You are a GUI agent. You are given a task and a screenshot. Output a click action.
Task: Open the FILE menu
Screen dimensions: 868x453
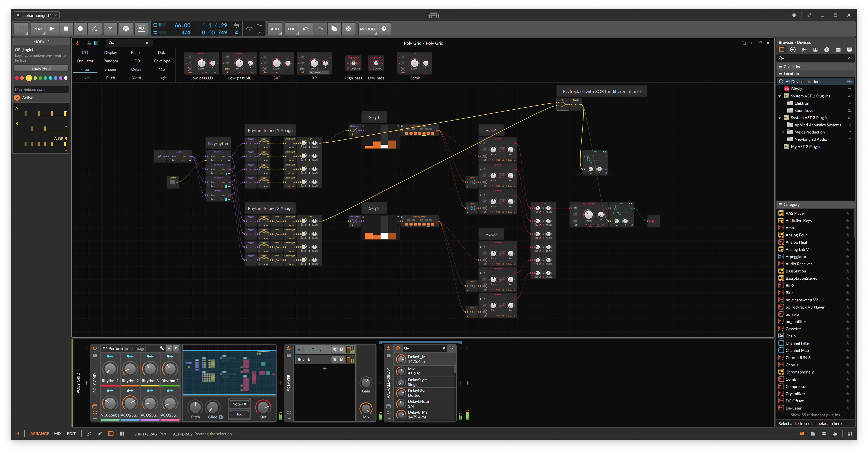21,29
